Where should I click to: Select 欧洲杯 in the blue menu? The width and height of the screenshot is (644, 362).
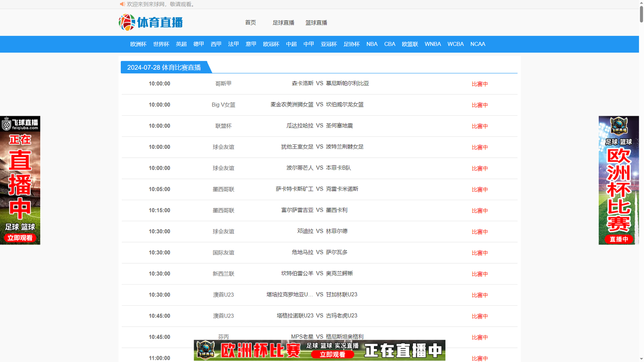pos(138,44)
